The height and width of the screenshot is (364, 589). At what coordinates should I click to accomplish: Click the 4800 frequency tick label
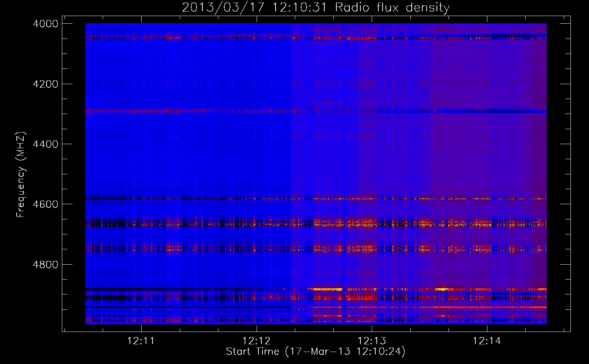point(46,264)
